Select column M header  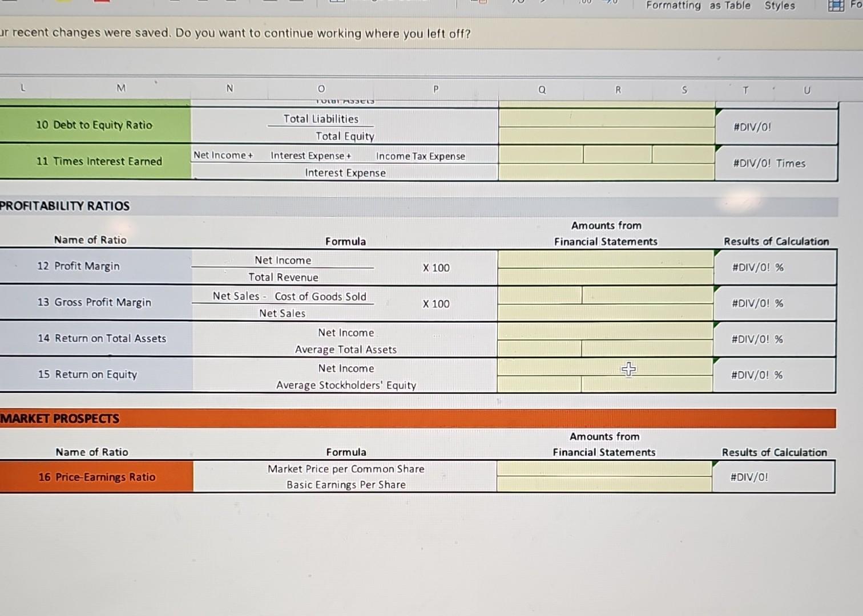point(121,88)
